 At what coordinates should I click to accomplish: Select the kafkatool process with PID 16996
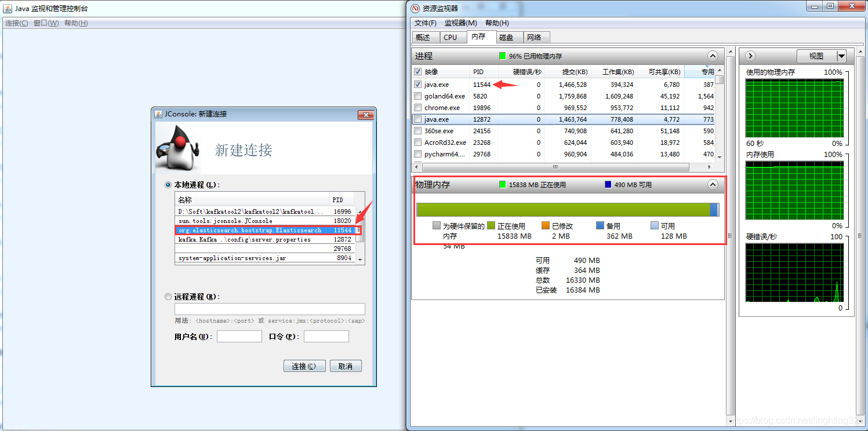(x=266, y=211)
